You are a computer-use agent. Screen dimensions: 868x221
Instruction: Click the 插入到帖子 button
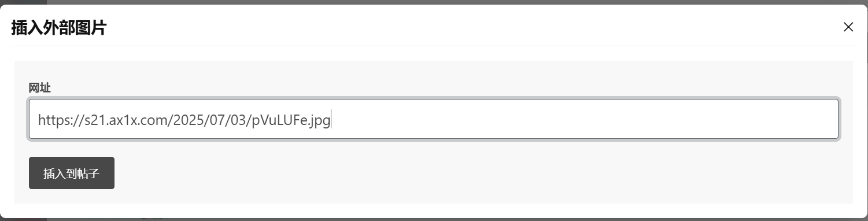coord(72,173)
